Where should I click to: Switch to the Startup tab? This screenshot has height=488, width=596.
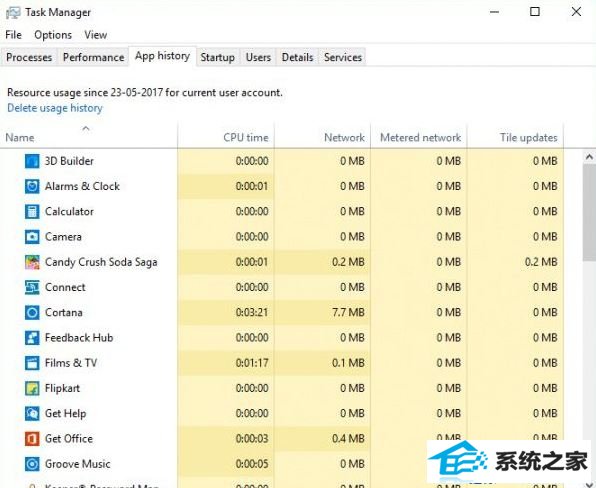click(217, 57)
